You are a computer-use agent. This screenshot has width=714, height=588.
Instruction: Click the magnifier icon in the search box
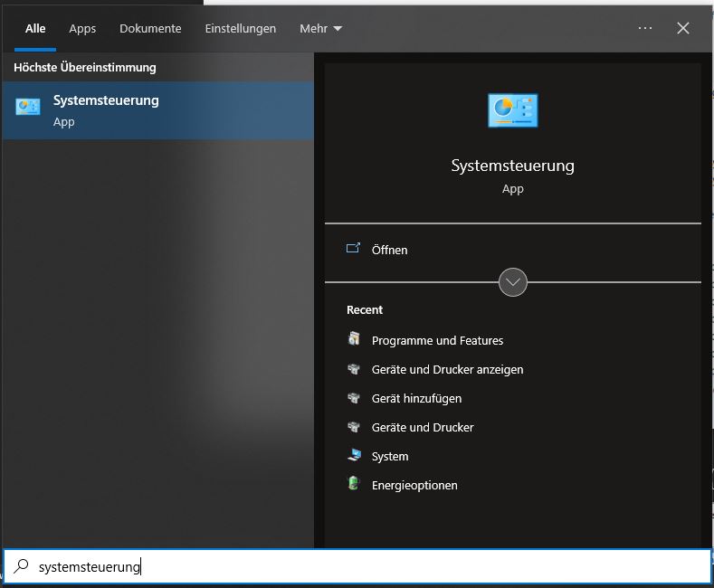[21, 566]
